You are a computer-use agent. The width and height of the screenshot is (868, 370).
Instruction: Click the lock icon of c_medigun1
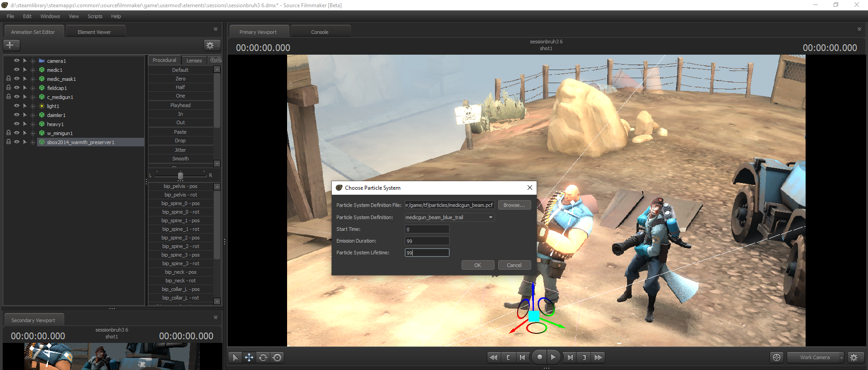coord(9,97)
